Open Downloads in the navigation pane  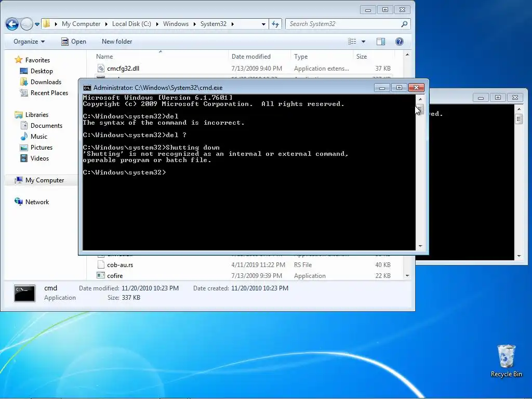point(41,82)
